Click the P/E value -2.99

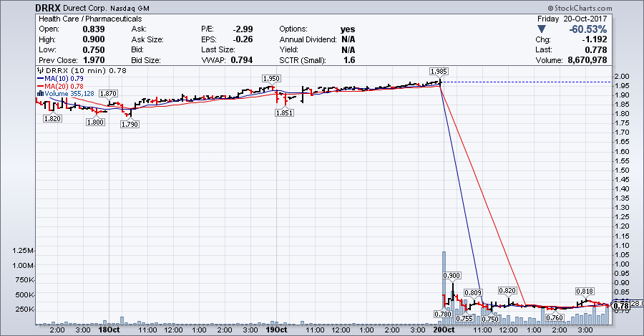(243, 29)
